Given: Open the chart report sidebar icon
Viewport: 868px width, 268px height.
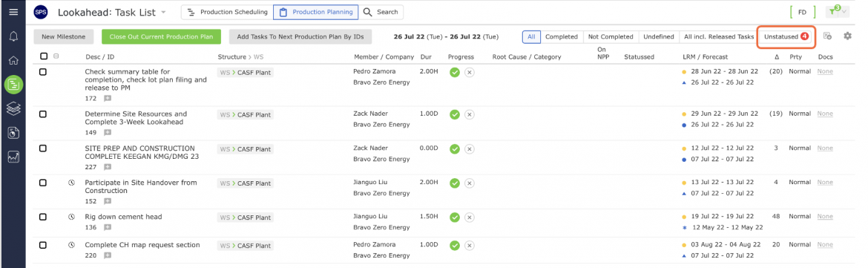Looking at the screenshot, I should click(x=13, y=133).
